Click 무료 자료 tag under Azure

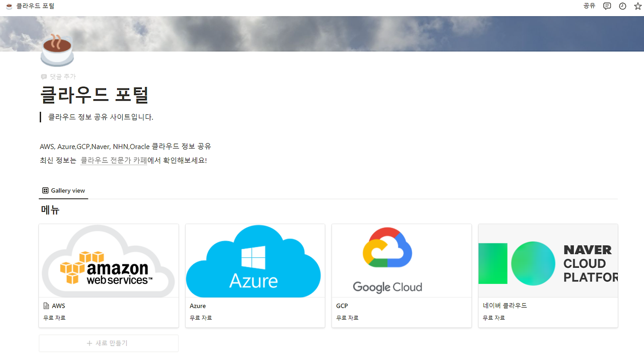coord(201,318)
